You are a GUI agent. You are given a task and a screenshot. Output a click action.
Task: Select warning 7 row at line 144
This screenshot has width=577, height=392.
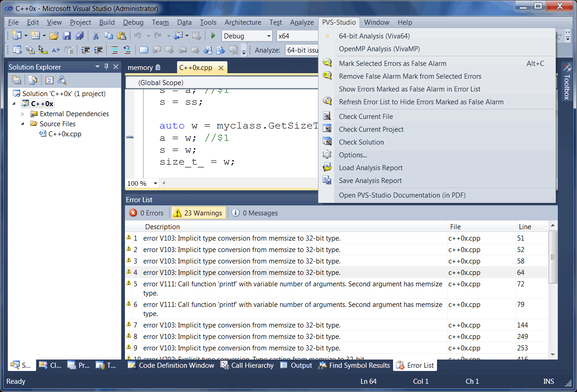click(x=337, y=325)
